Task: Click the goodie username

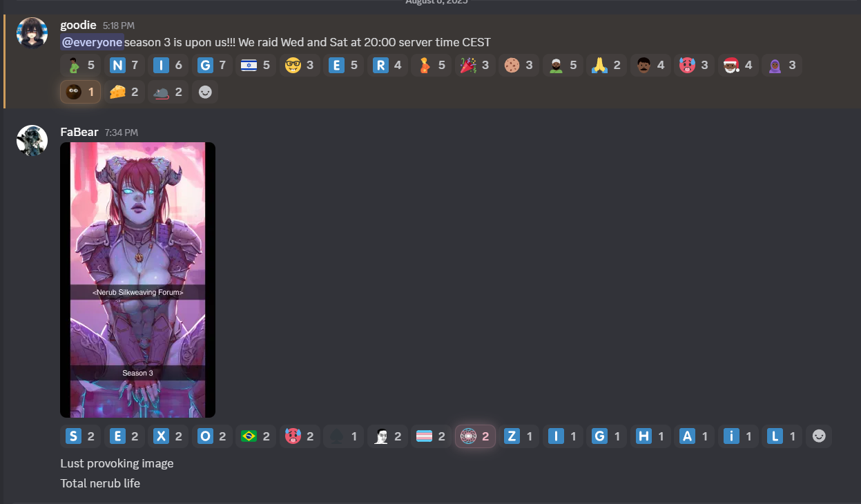Action: (78, 26)
